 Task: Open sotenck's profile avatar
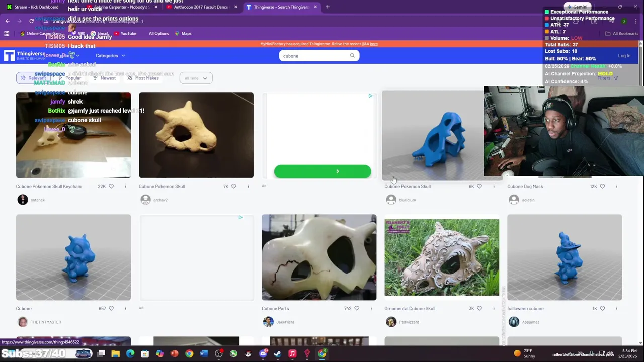(23, 200)
